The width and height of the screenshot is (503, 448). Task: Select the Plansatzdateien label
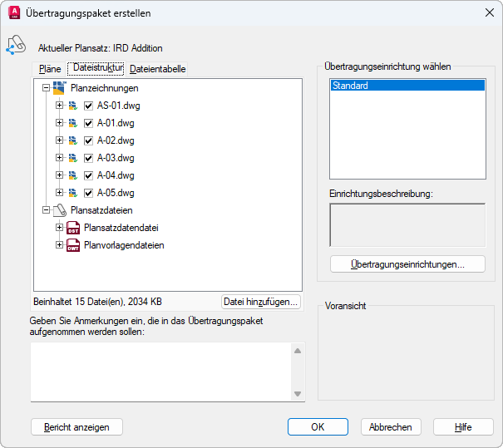101,210
